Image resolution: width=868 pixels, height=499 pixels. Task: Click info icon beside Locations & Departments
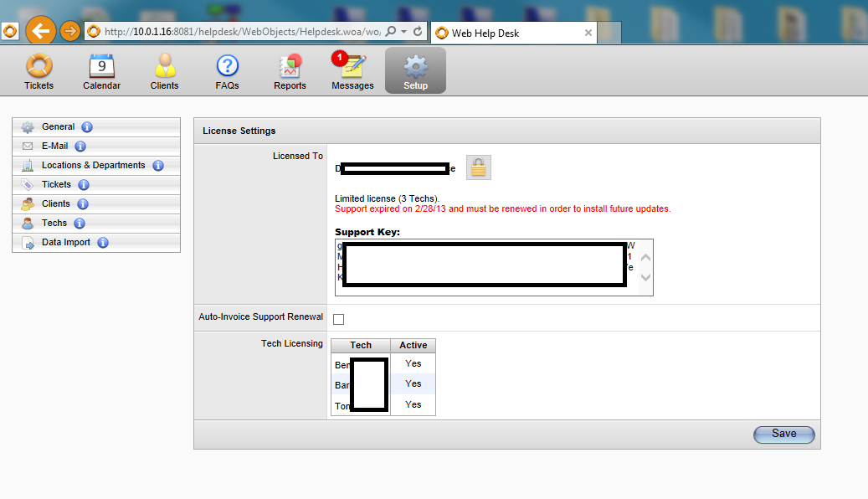(x=158, y=166)
